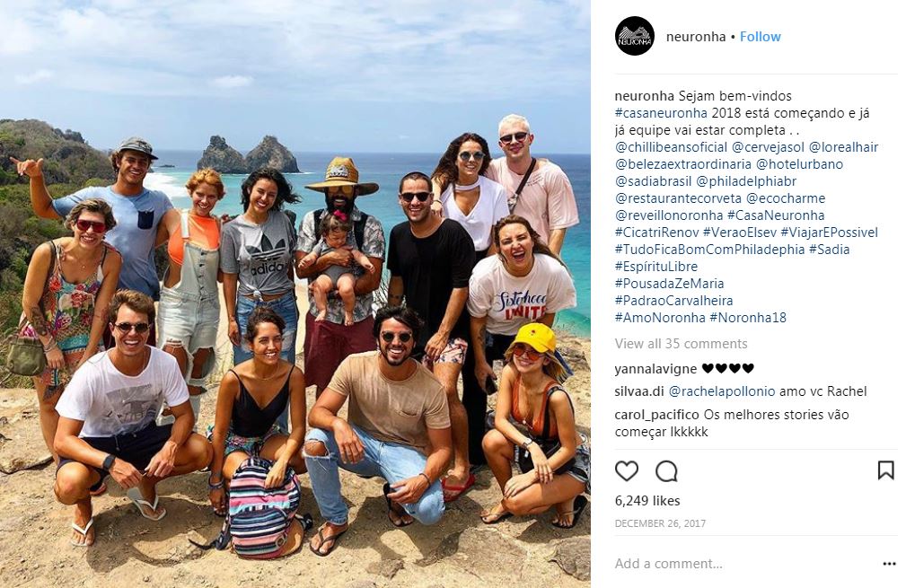Visit @chillibeansoficial mention
906x588 pixels.
point(671,147)
